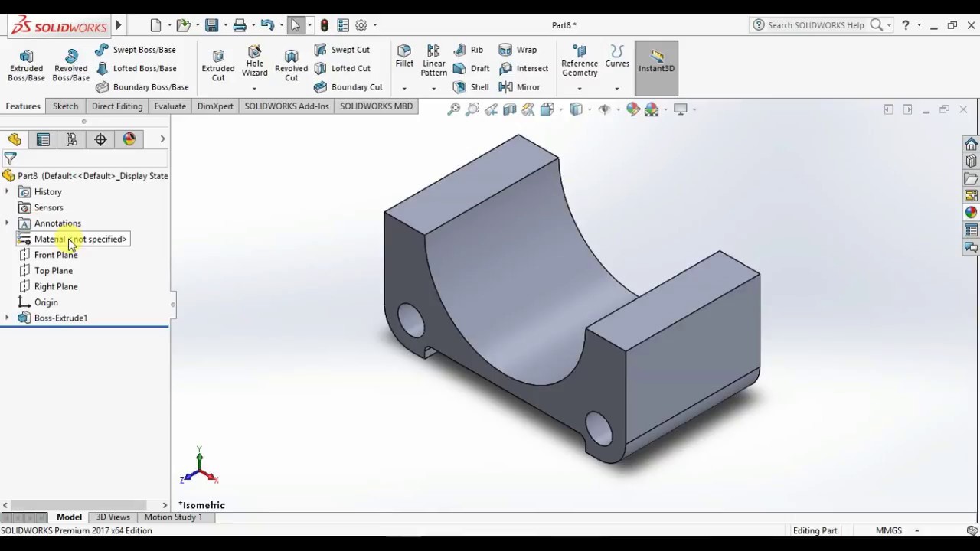Choose the Boundary Boss/Base command
The width and height of the screenshot is (980, 551).
pos(142,87)
